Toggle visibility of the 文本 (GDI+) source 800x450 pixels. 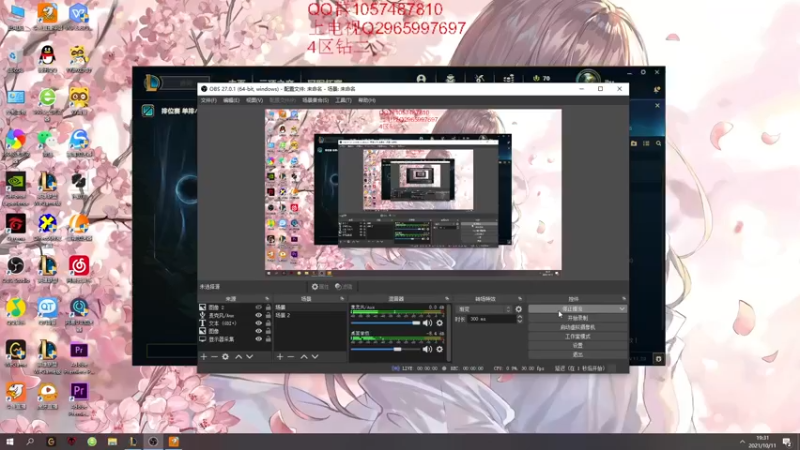(258, 323)
